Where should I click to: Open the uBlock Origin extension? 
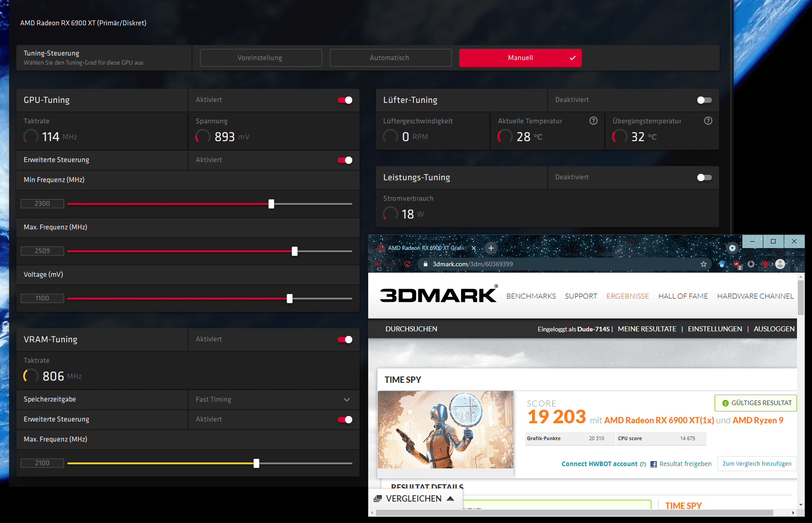[736, 264]
